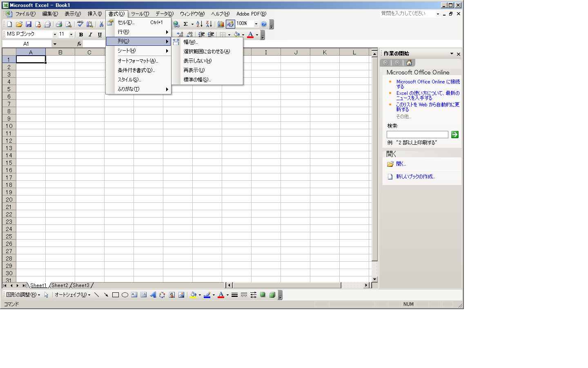
Task: Toggle Underline formatting
Action: (100, 35)
